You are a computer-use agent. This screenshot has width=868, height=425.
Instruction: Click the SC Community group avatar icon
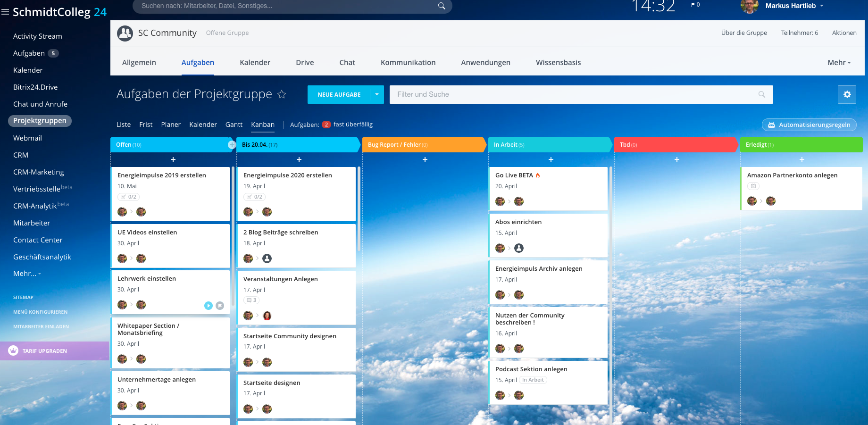125,33
